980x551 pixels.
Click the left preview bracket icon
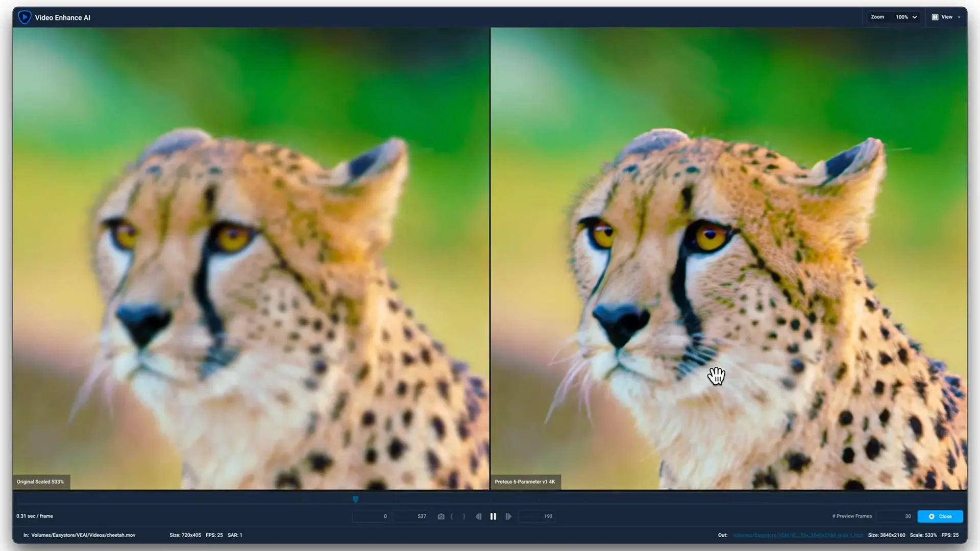click(x=451, y=516)
